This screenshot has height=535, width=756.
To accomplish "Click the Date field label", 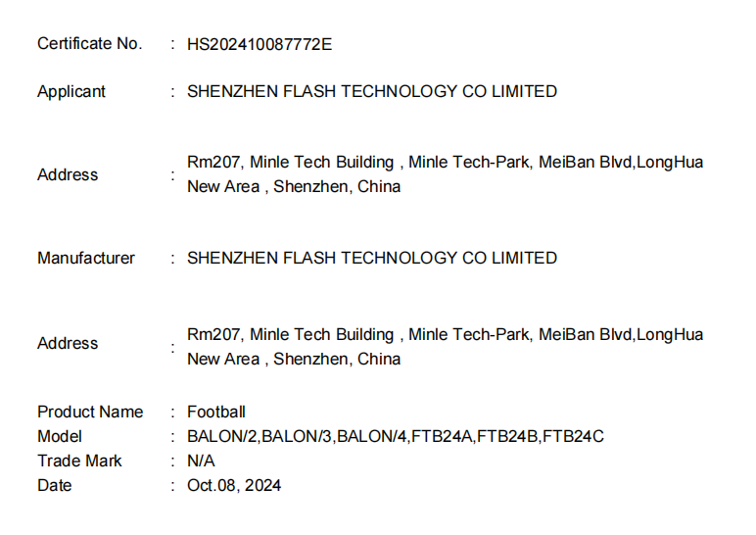I will 55,485.
